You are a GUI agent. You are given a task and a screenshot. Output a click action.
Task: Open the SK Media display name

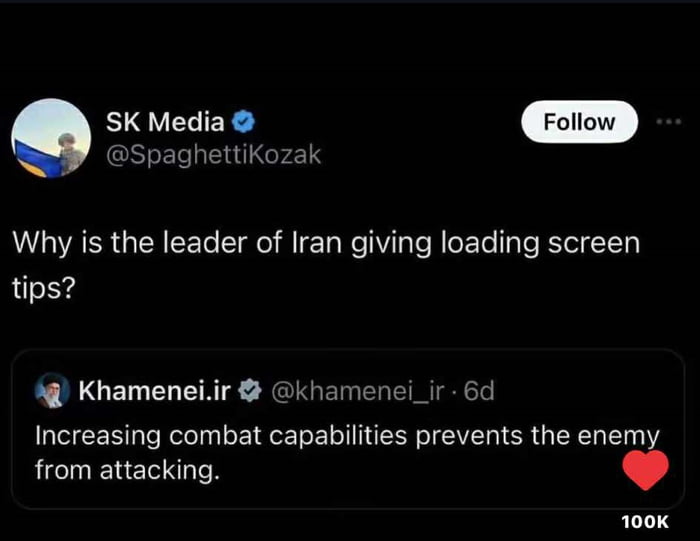165,123
